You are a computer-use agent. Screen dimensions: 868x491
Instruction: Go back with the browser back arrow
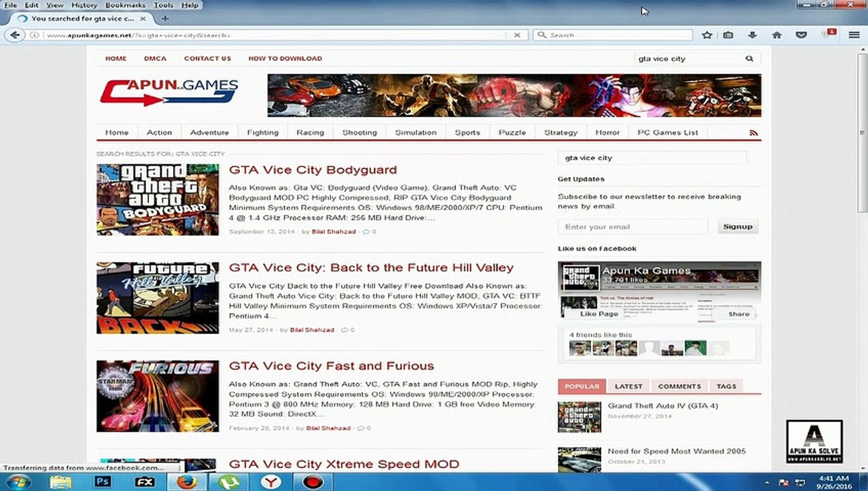[14, 35]
